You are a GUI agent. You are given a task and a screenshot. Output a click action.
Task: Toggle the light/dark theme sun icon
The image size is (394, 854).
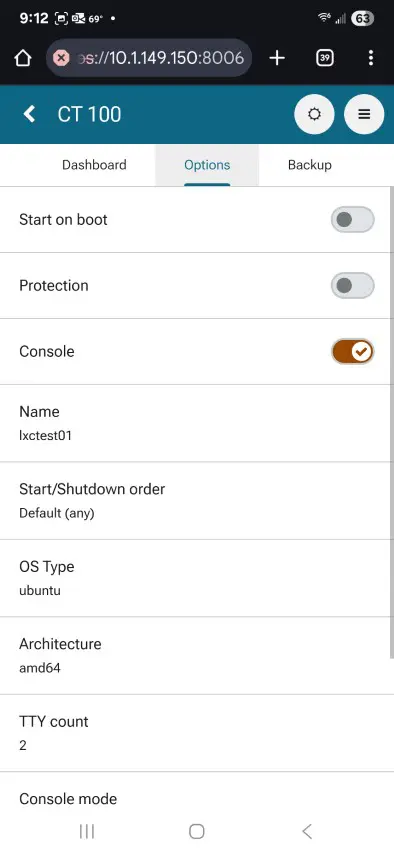[x=314, y=114]
